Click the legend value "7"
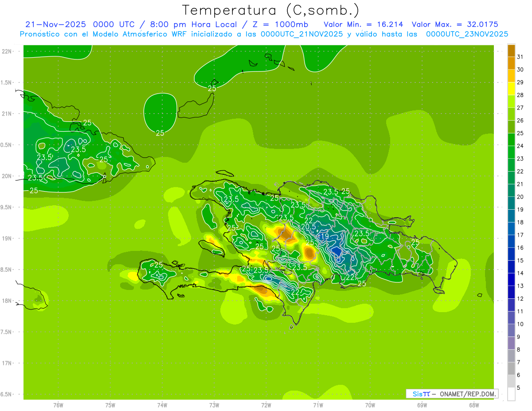The height and width of the screenshot is (411, 532). click(x=519, y=363)
